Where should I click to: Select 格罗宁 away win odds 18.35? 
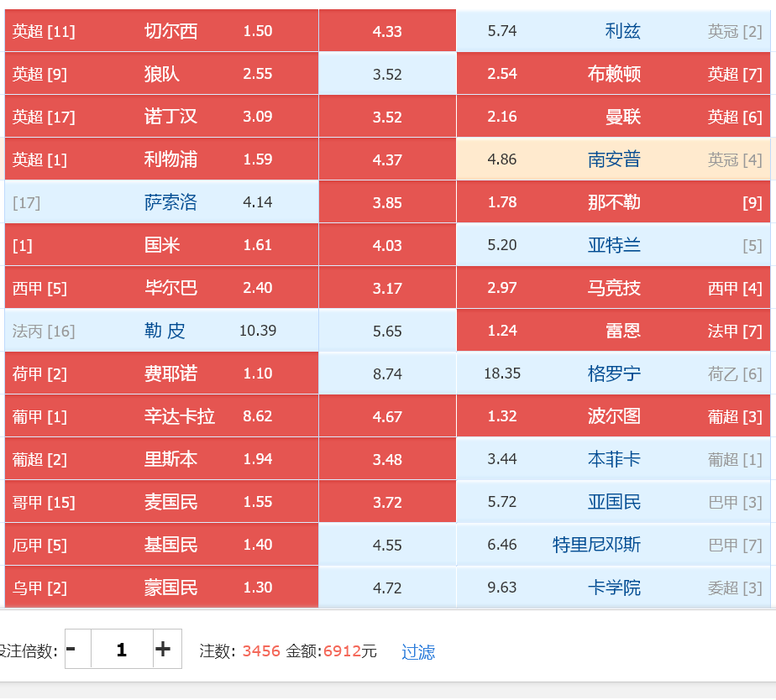click(613, 373)
